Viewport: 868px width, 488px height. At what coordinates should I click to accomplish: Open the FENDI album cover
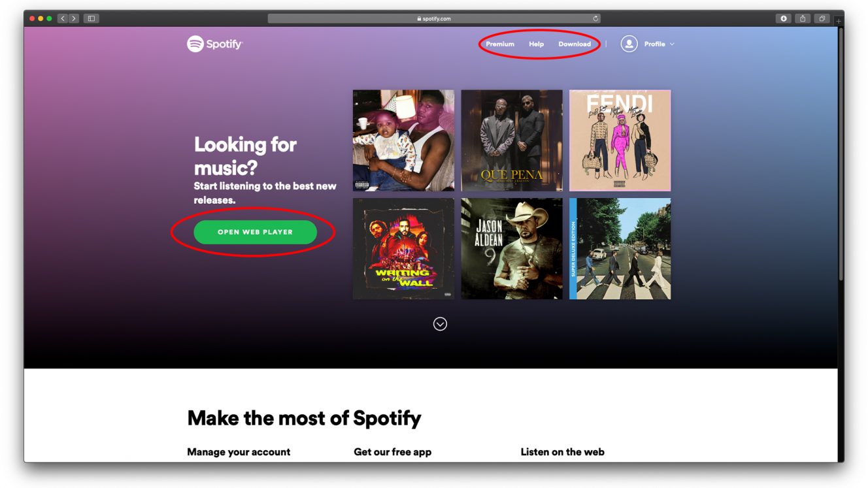(620, 140)
